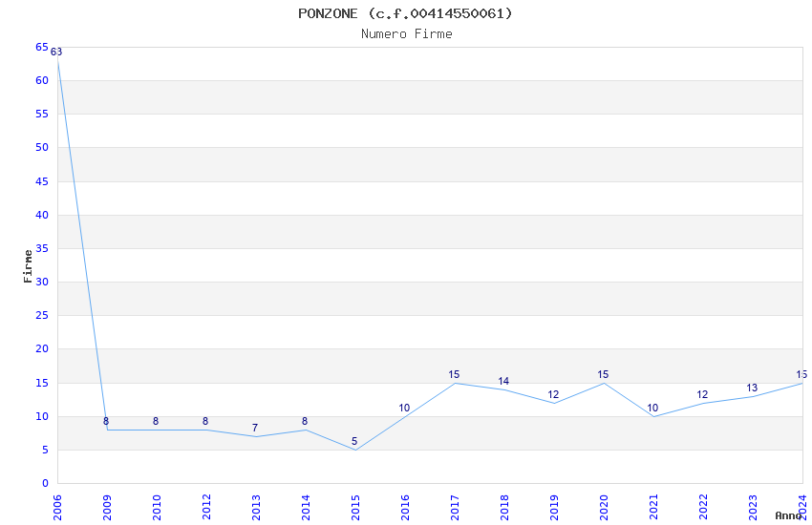
Task: Click the 2015 x-axis year label
Action: tap(355, 508)
